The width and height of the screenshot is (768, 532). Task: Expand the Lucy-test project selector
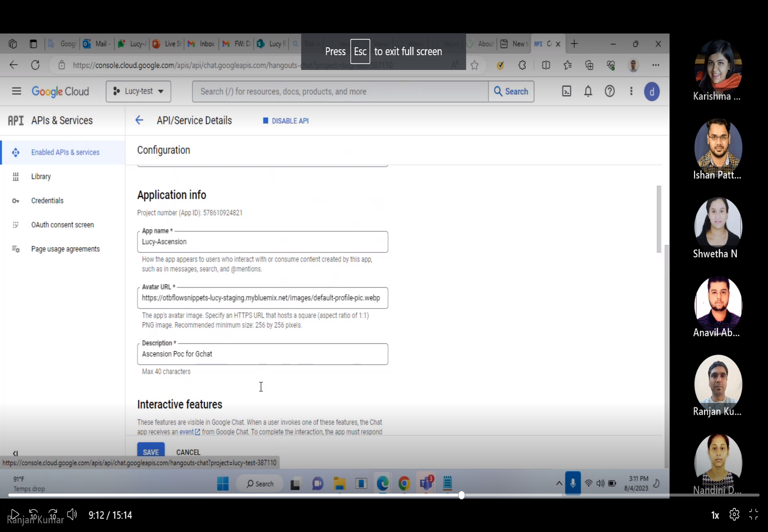click(138, 92)
